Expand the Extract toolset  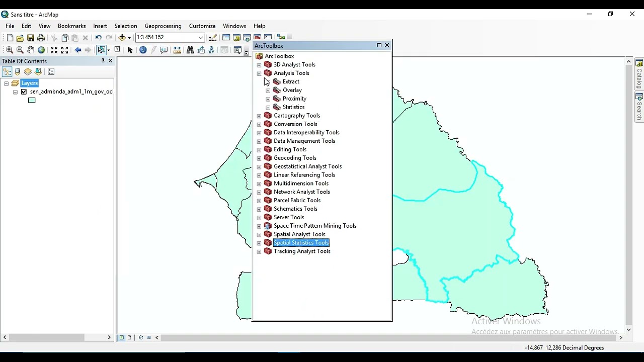coord(268,82)
